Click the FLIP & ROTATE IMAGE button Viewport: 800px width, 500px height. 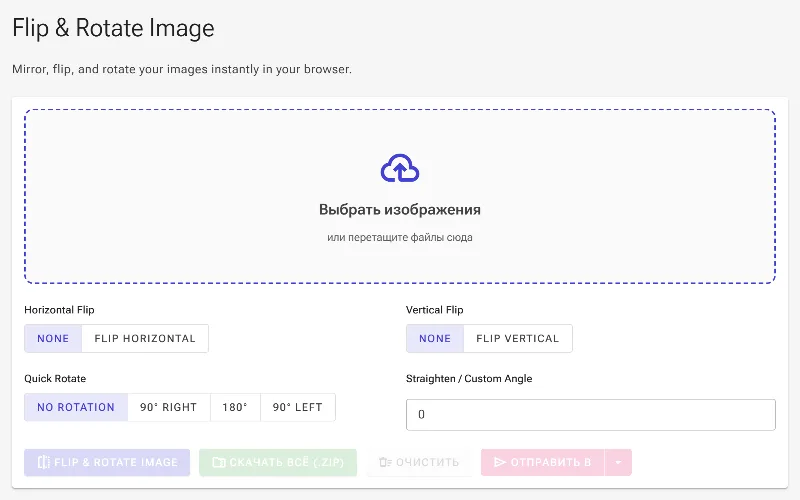107,462
